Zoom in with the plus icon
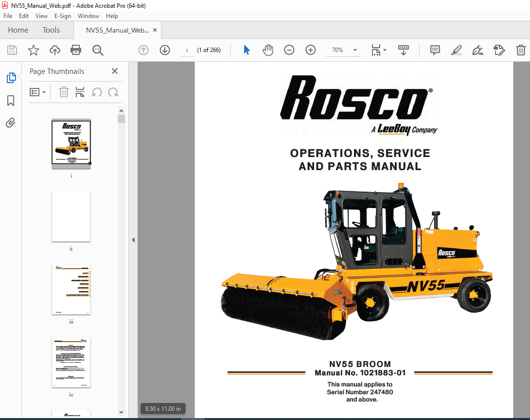530x420 pixels. pos(310,50)
